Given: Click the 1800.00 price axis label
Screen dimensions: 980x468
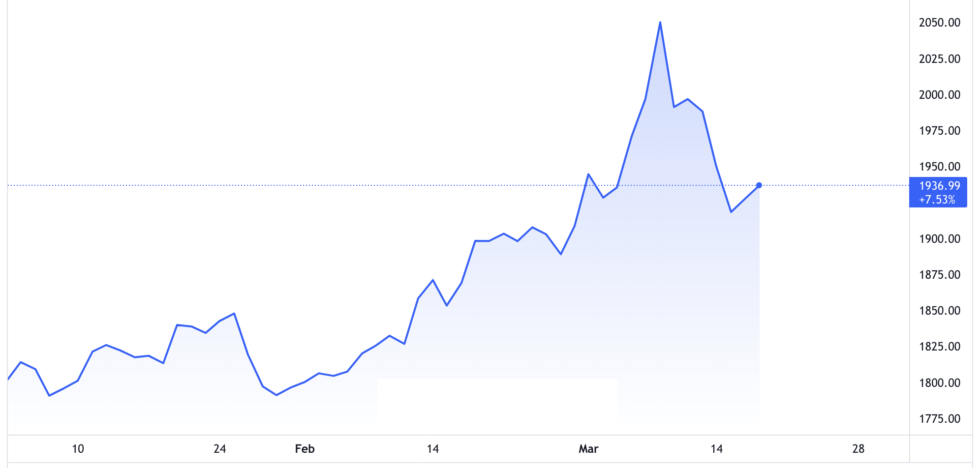Looking at the screenshot, I should pos(939,383).
